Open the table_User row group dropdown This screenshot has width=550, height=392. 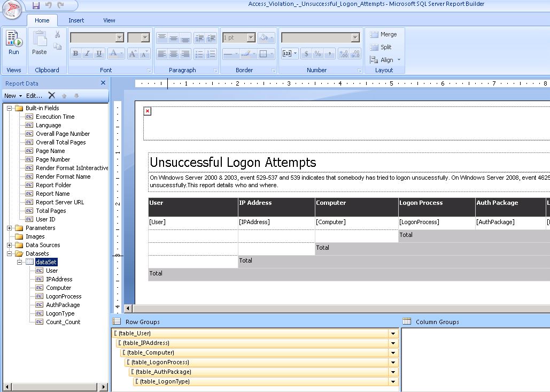(x=393, y=334)
